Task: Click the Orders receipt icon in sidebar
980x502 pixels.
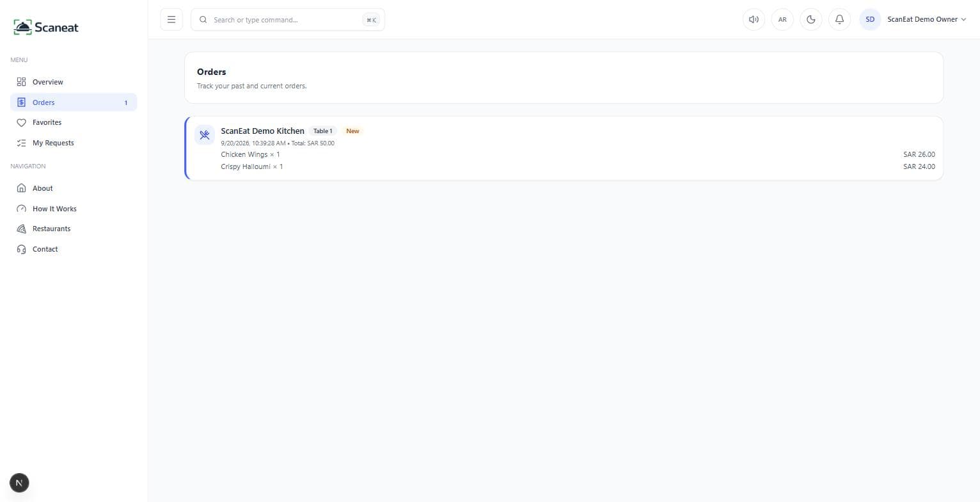Action: click(x=21, y=102)
